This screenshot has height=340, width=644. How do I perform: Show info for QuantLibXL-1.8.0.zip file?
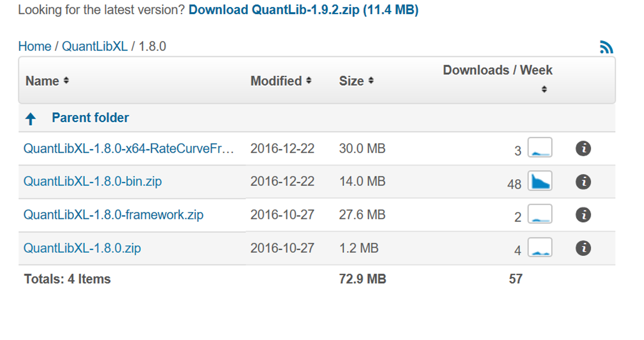(x=583, y=248)
